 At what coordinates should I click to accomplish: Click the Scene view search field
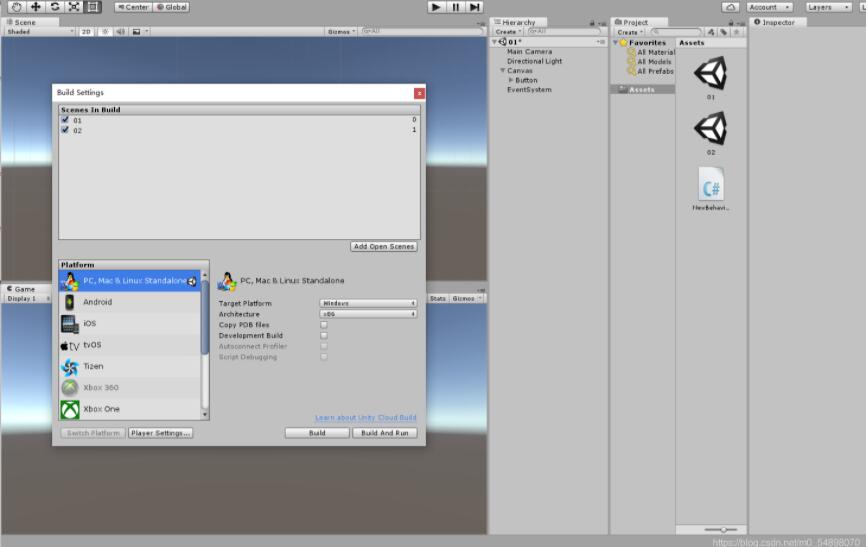pos(422,32)
